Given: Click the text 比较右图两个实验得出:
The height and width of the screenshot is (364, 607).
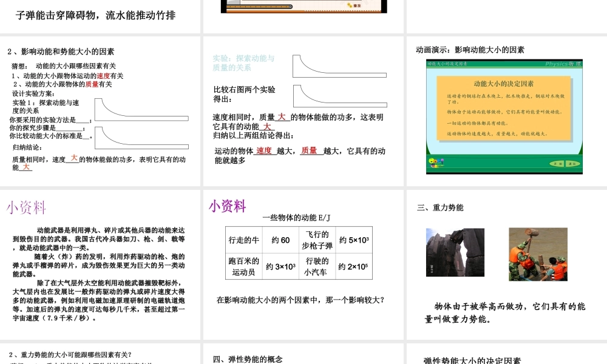Looking at the screenshot, I should pyautogui.click(x=244, y=94).
